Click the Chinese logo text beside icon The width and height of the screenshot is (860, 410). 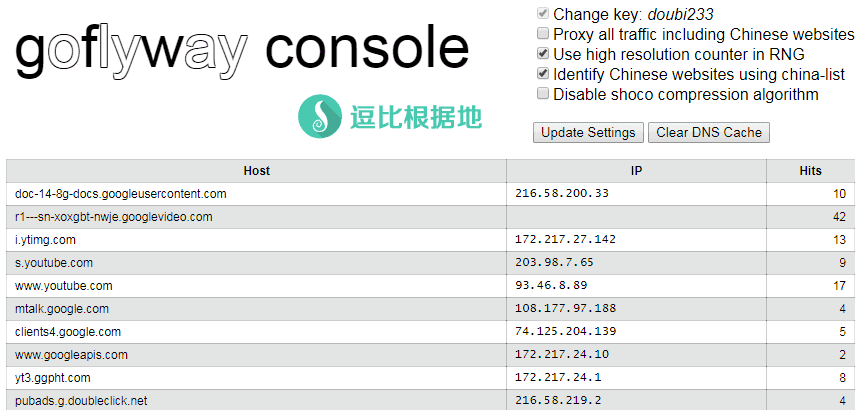point(416,117)
